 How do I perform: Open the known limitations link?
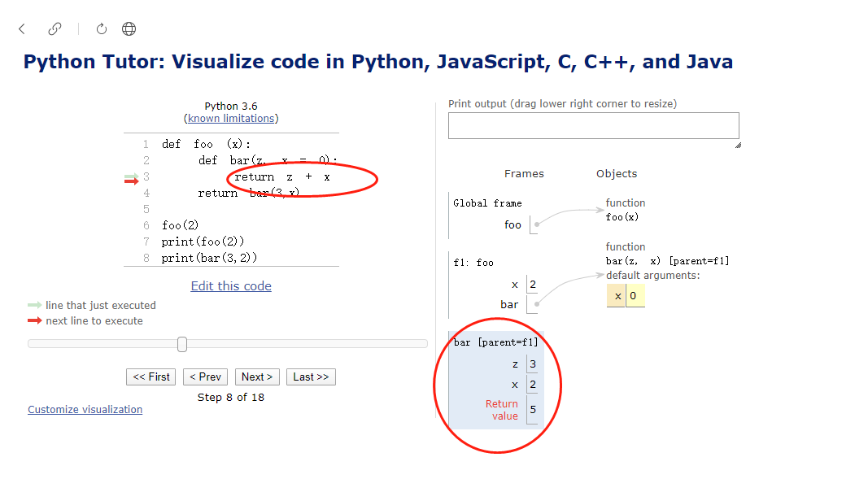[x=231, y=119]
